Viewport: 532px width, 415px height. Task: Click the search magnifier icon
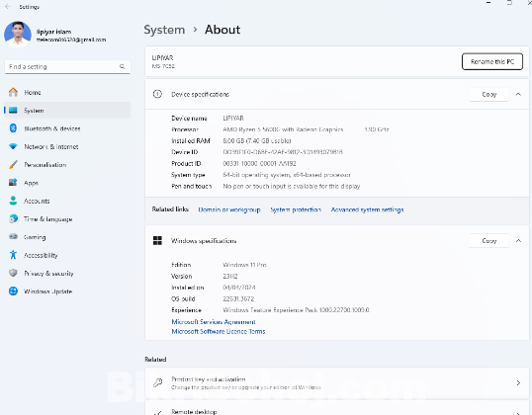tap(123, 66)
